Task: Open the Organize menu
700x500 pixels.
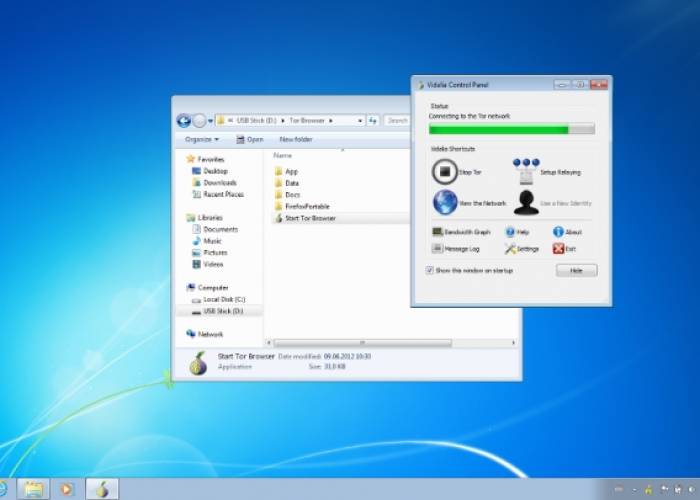Action: (x=202, y=139)
